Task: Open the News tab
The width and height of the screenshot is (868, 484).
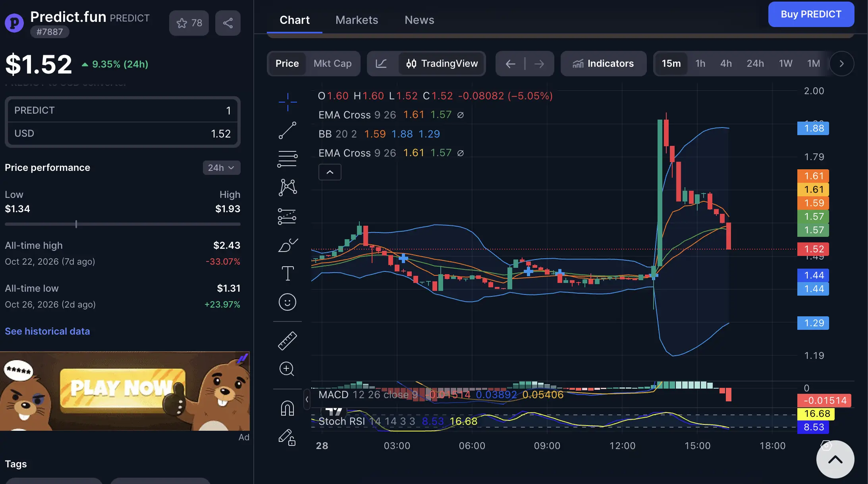Action: [x=419, y=20]
